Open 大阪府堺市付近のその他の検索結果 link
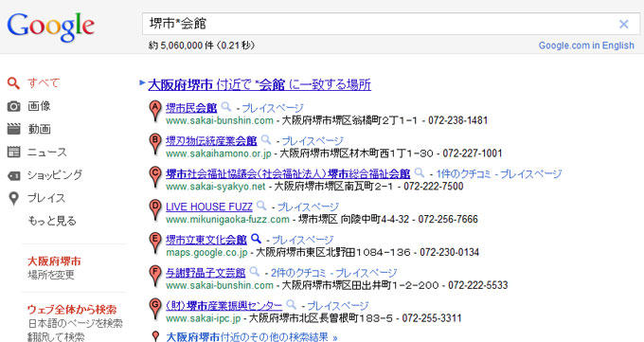The width and height of the screenshot is (644, 342). 251,337
